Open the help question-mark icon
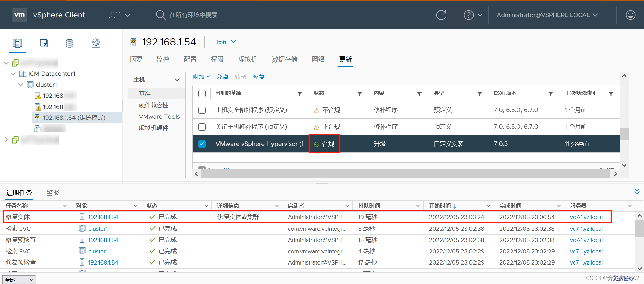This screenshot has width=644, height=284. [x=468, y=15]
